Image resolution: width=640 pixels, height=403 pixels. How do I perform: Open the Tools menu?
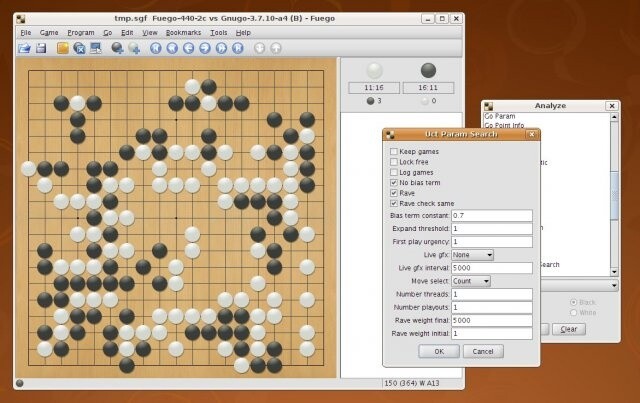point(219,33)
